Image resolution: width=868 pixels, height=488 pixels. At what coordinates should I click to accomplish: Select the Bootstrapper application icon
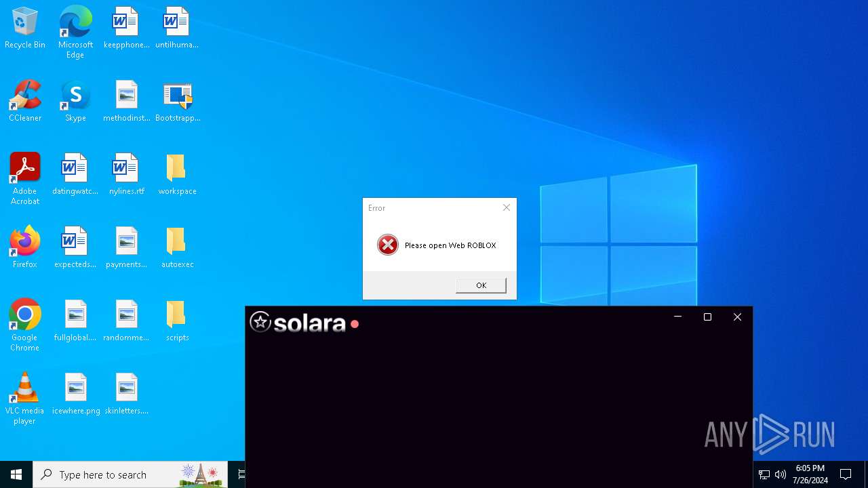tap(177, 102)
